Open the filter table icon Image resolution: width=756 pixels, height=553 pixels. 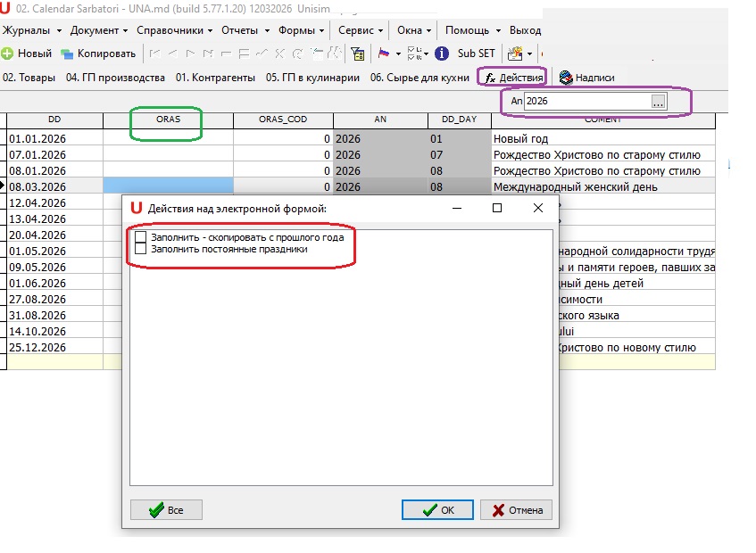point(358,54)
